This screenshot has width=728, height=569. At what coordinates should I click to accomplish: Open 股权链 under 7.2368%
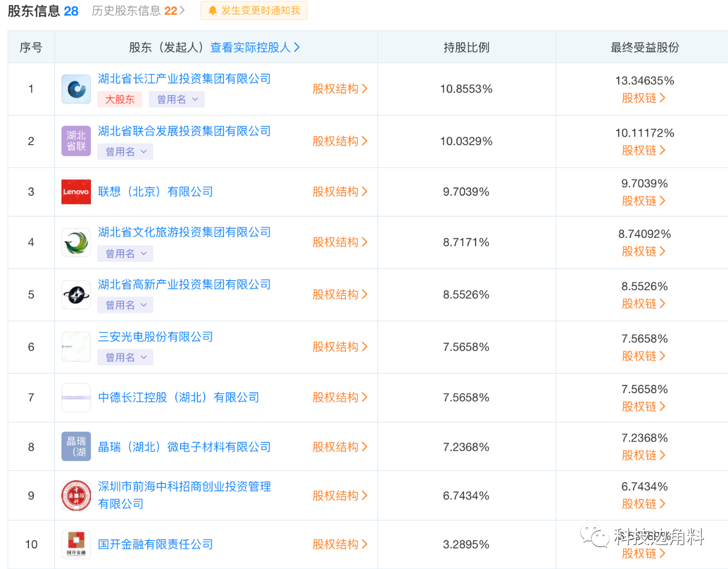tap(644, 456)
